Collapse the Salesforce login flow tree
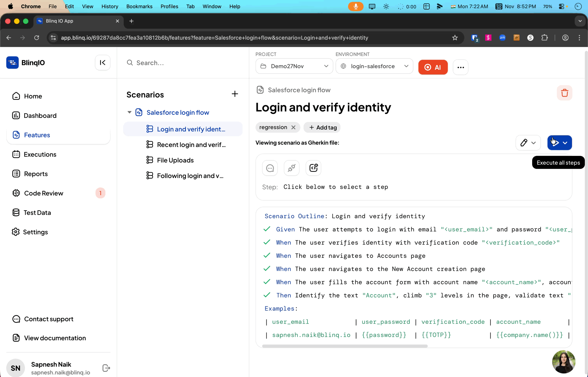 tap(129, 112)
